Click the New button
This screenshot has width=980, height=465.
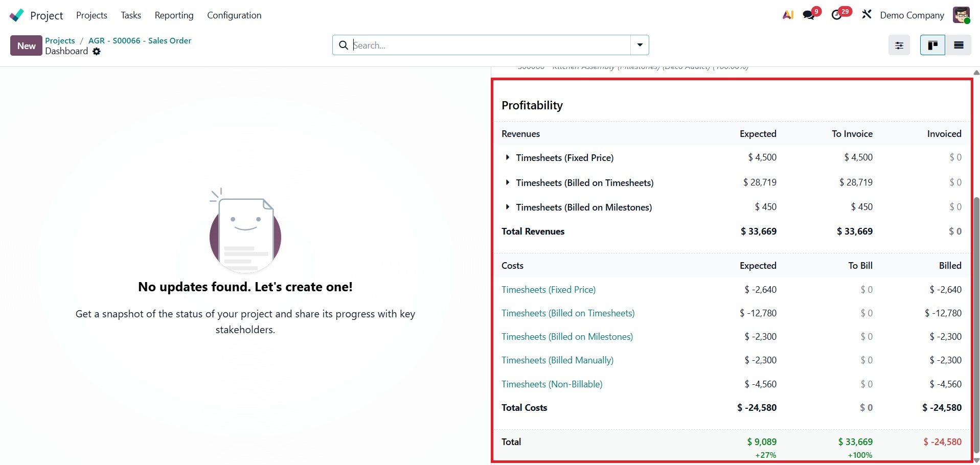26,45
